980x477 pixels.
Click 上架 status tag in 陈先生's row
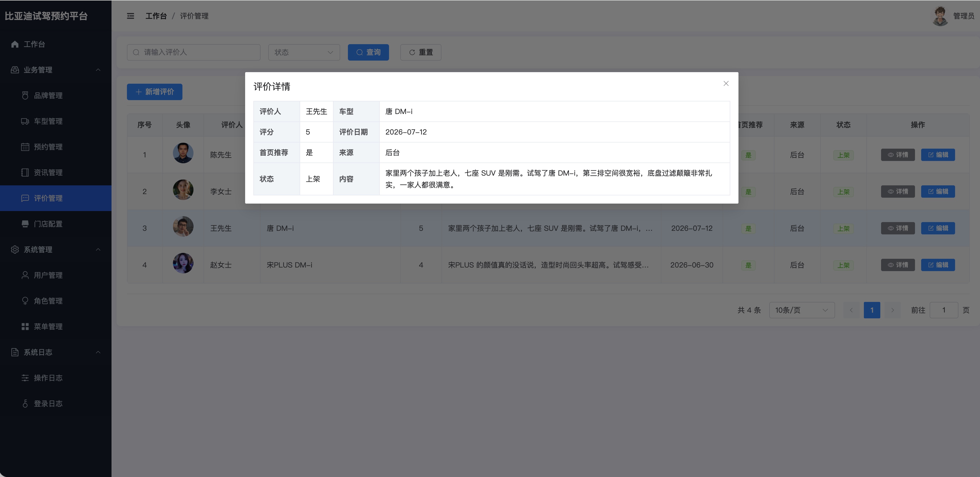[x=843, y=155]
